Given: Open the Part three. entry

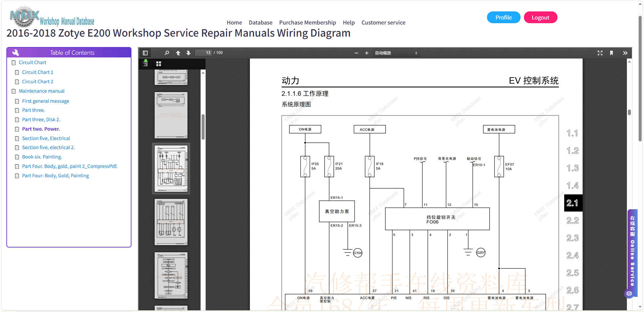Looking at the screenshot, I should point(34,110).
